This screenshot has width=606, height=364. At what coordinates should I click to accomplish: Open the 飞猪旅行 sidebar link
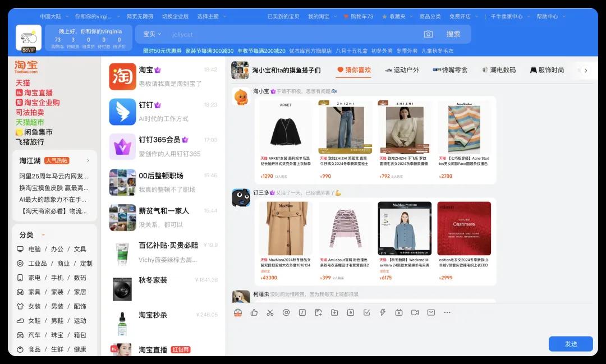(30, 142)
